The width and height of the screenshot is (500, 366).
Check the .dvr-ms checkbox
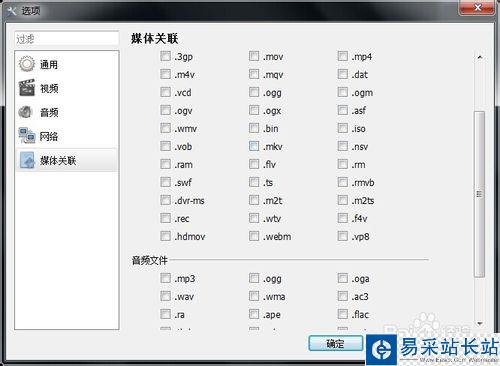(165, 200)
